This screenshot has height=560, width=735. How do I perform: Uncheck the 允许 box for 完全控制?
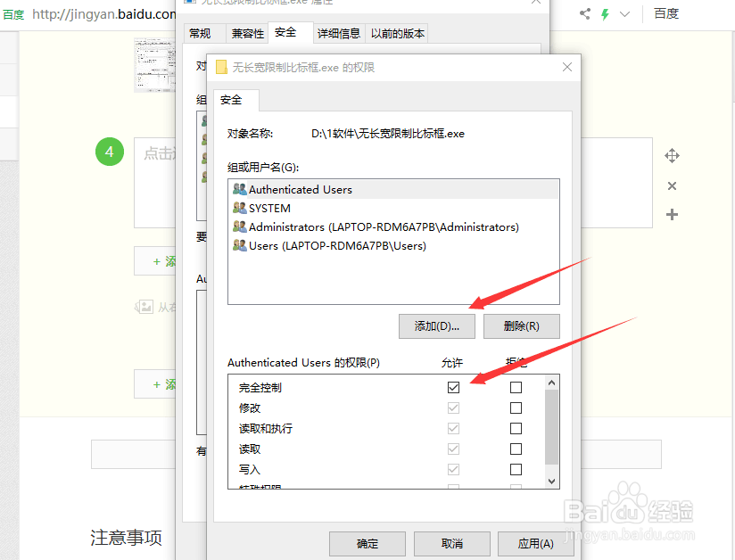point(453,386)
